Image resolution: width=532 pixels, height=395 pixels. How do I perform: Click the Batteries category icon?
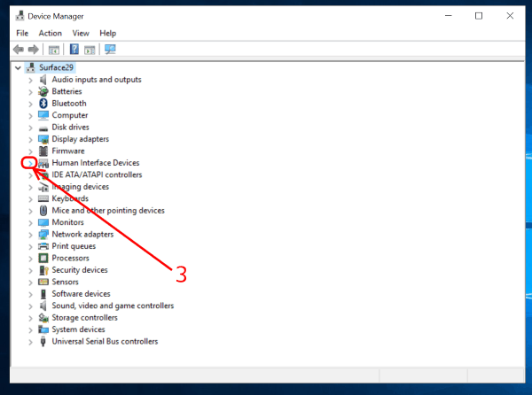pos(43,91)
